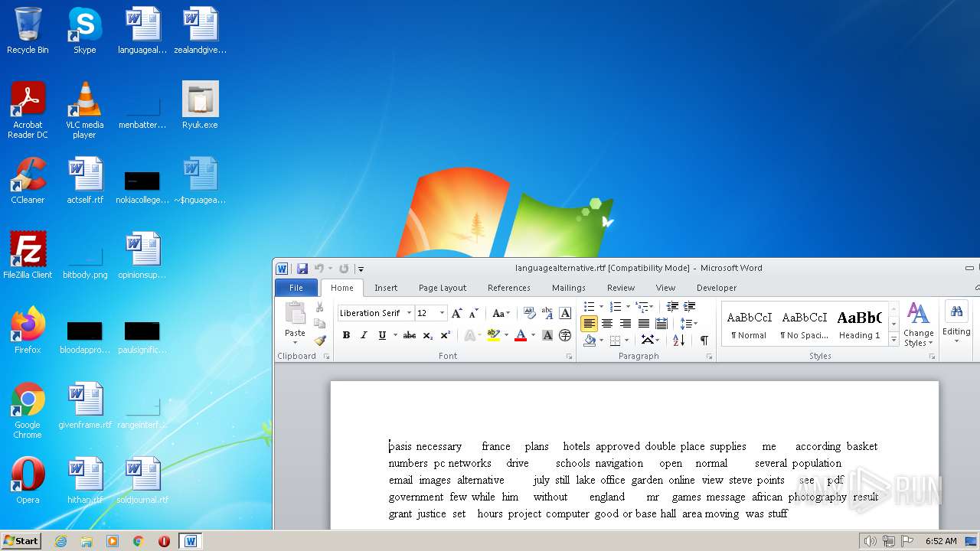Click the Undo arrow in quick access toolbar
This screenshot has height=551, width=980.
pos(319,269)
